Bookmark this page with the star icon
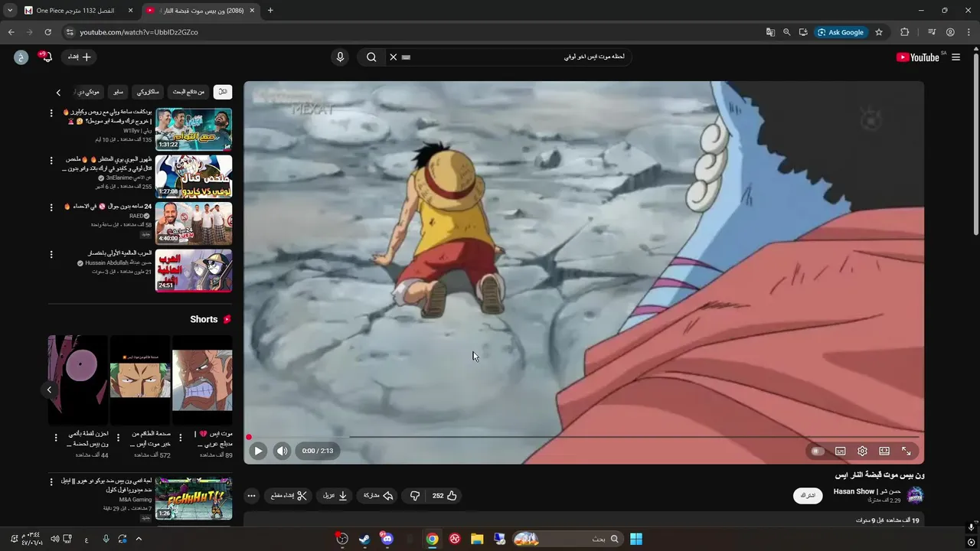This screenshot has width=980, height=551. pos(879,32)
